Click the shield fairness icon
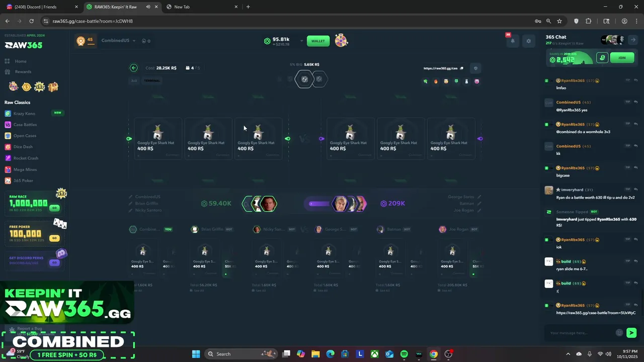Image resolution: width=644 pixels, height=362 pixels. tap(475, 68)
